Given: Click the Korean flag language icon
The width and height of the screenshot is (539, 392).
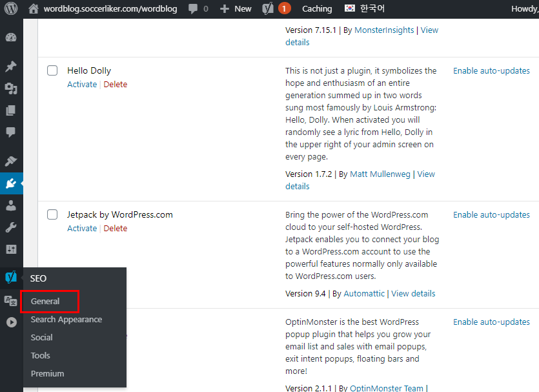Looking at the screenshot, I should pos(350,8).
